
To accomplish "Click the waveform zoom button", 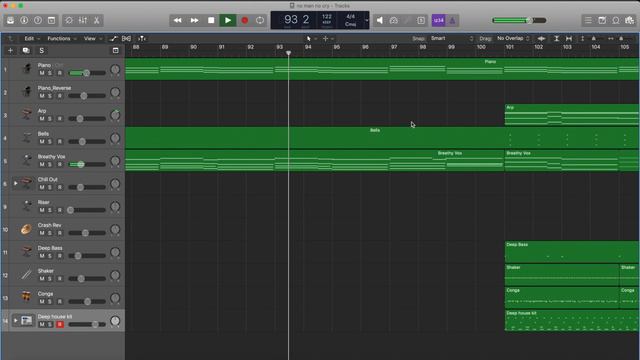I will pyautogui.click(x=541, y=38).
